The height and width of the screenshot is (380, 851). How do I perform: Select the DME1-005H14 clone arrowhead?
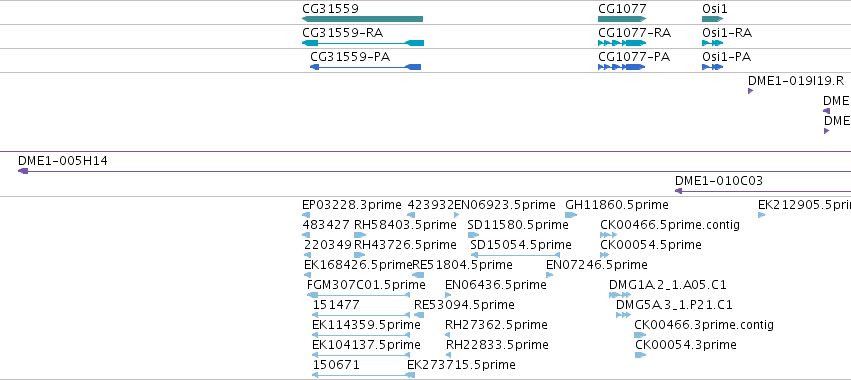23,171
